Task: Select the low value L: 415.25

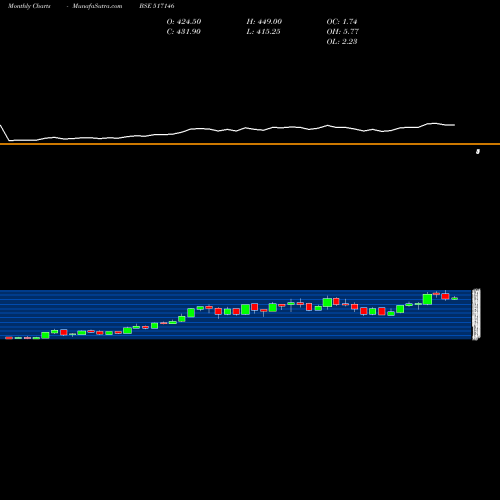Action: (263, 32)
